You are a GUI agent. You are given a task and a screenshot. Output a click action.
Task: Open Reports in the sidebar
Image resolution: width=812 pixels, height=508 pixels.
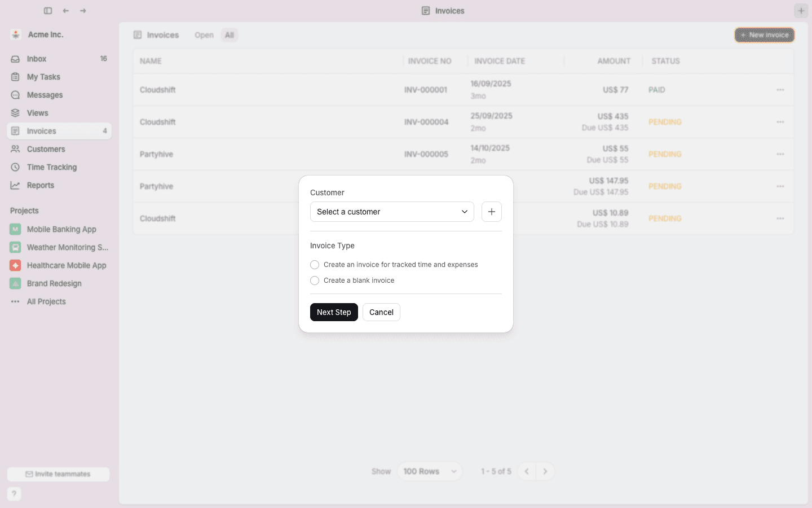pos(59,185)
